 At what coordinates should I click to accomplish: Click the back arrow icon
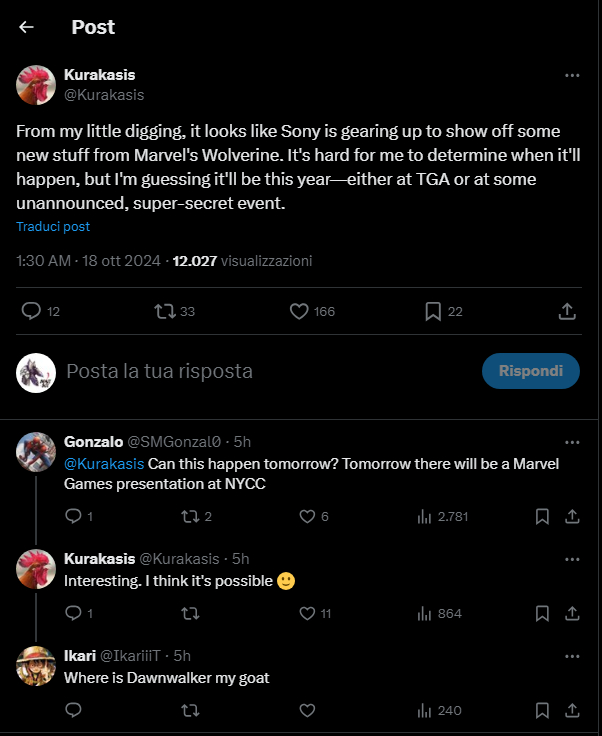tap(27, 27)
